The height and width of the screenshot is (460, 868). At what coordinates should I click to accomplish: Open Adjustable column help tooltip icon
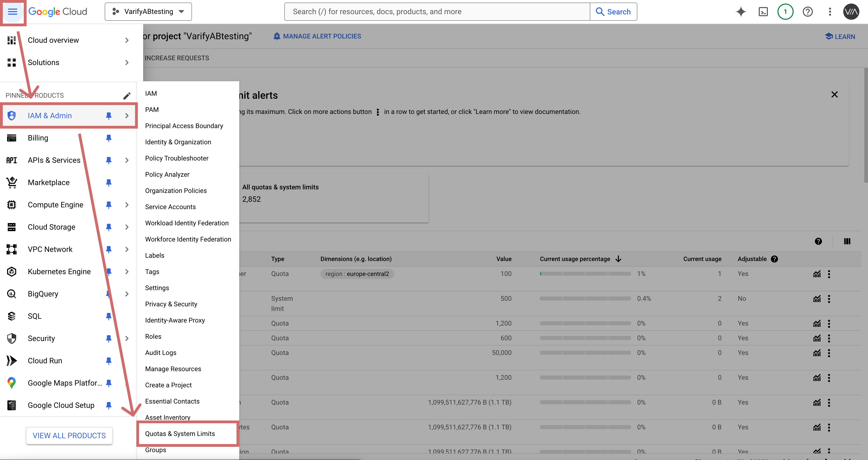774,259
